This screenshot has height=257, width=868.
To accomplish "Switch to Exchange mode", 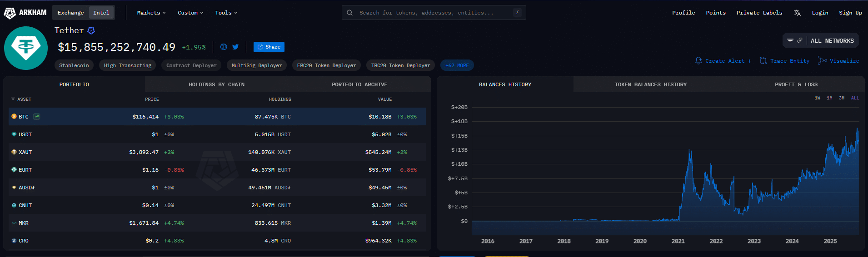I will point(70,13).
